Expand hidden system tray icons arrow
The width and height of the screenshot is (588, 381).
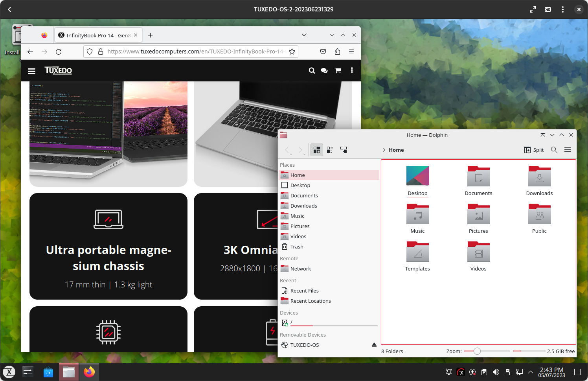point(531,372)
